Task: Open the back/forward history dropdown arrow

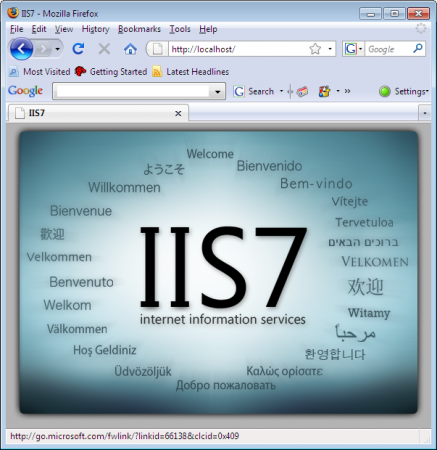Action: tap(57, 49)
